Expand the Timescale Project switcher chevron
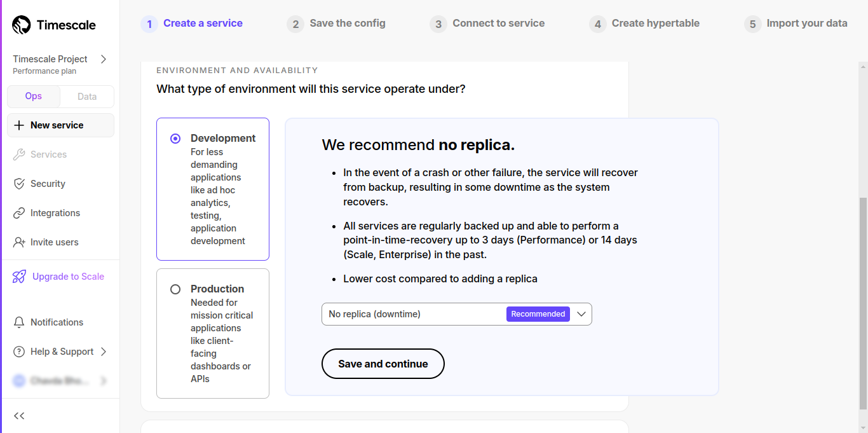This screenshot has width=868, height=433. 104,59
